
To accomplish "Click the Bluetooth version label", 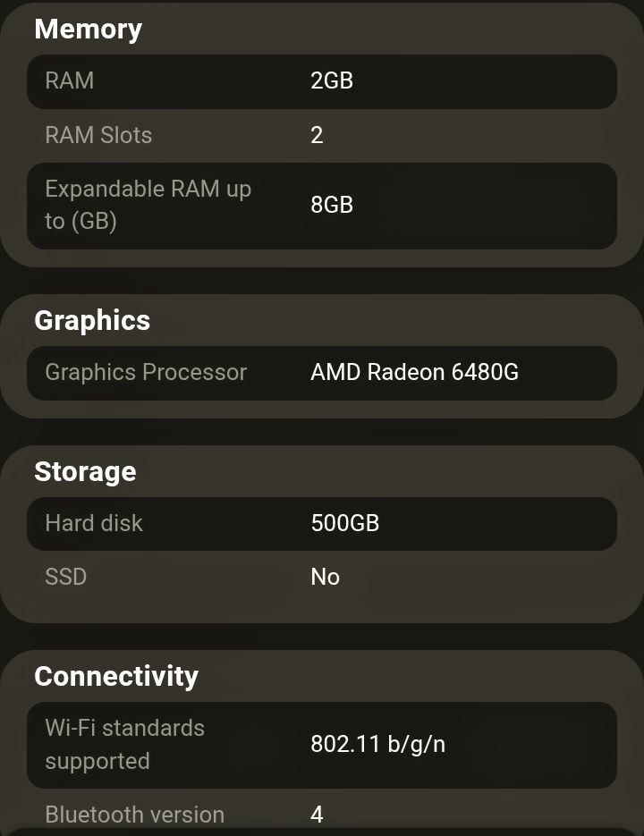I will click(135, 815).
